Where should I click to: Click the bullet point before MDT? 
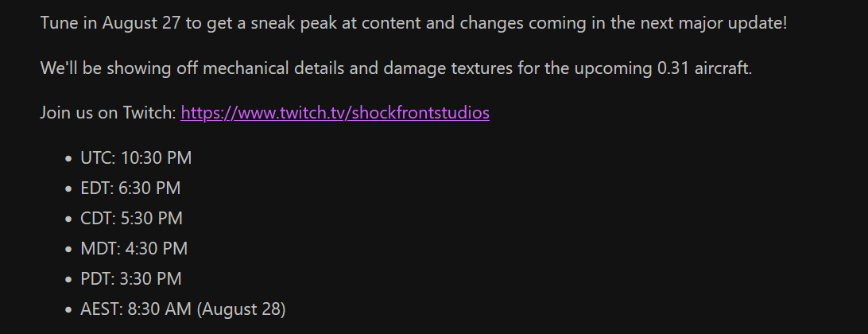coord(69,250)
